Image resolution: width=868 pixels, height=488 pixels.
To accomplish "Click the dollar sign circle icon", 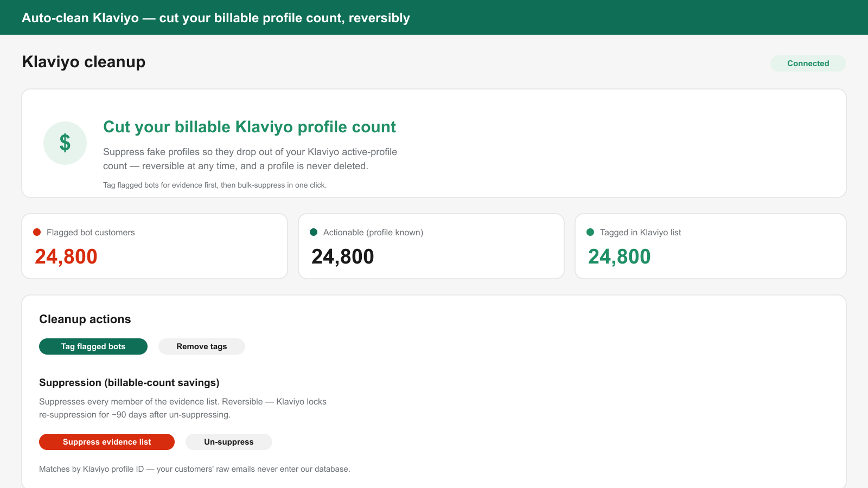I will (65, 143).
